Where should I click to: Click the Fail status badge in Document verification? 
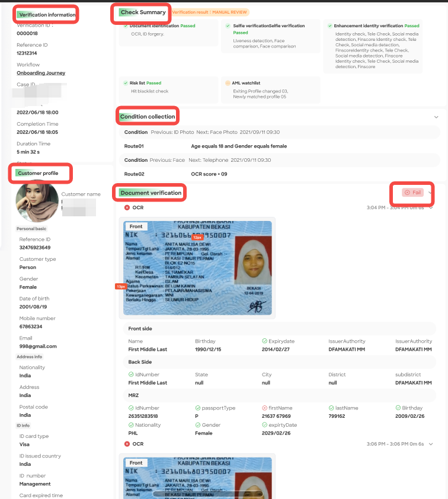point(412,193)
